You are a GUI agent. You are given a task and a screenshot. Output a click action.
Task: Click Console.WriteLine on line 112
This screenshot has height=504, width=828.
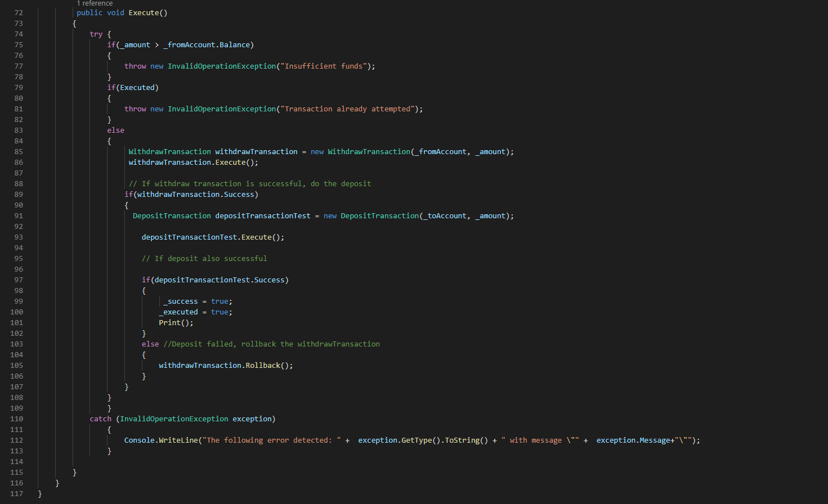tap(161, 440)
